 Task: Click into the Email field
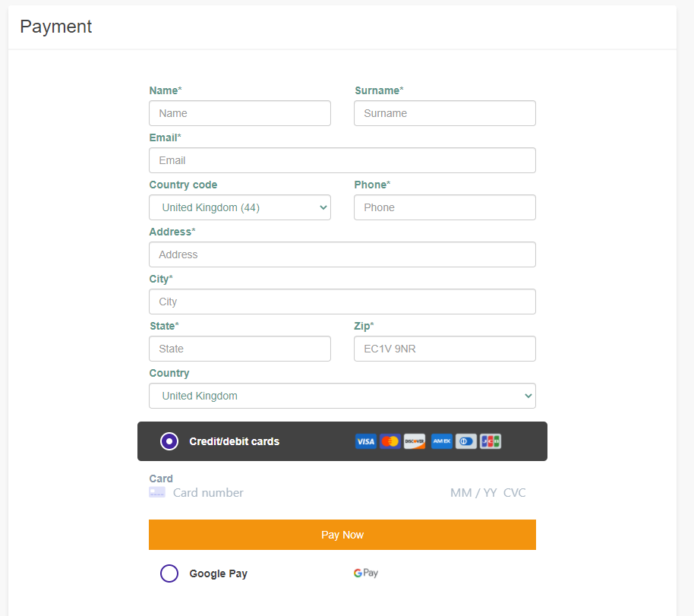[x=342, y=160]
